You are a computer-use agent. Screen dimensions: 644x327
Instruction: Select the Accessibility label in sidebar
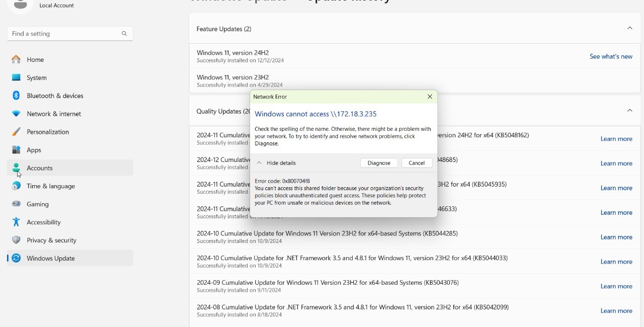click(44, 222)
